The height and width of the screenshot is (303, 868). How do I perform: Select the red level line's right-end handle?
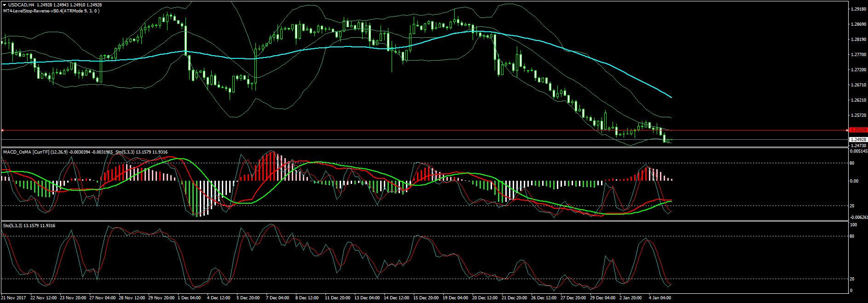click(847, 131)
